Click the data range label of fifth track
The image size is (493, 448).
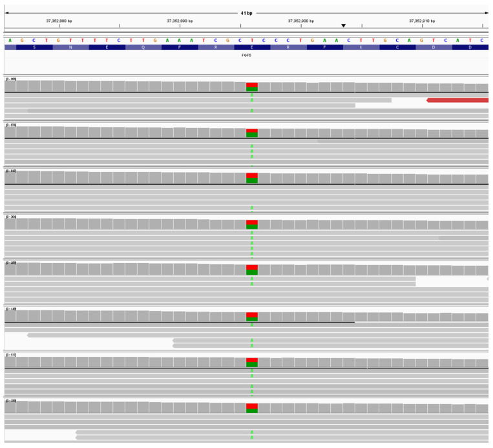(11, 263)
